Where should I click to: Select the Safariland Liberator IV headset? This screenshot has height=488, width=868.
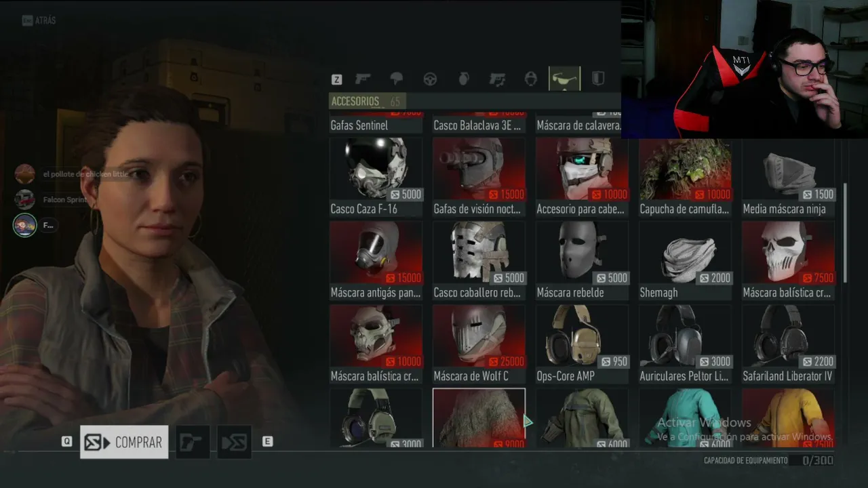[788, 344]
